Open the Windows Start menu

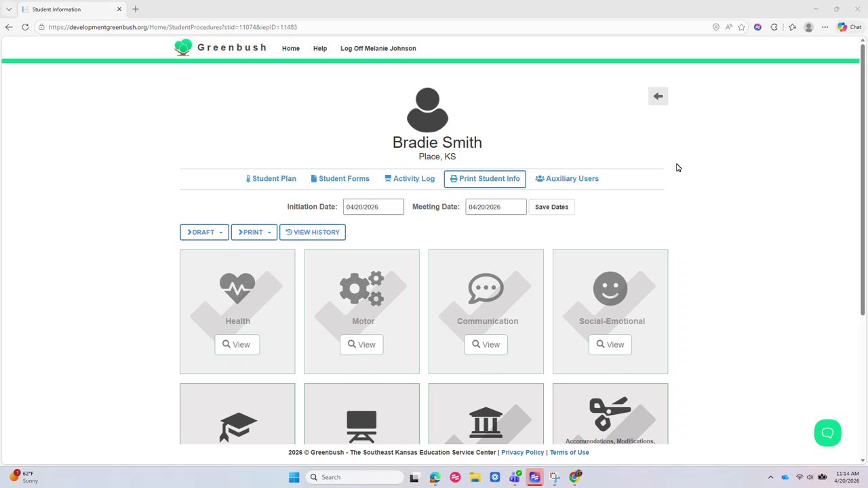[294, 477]
